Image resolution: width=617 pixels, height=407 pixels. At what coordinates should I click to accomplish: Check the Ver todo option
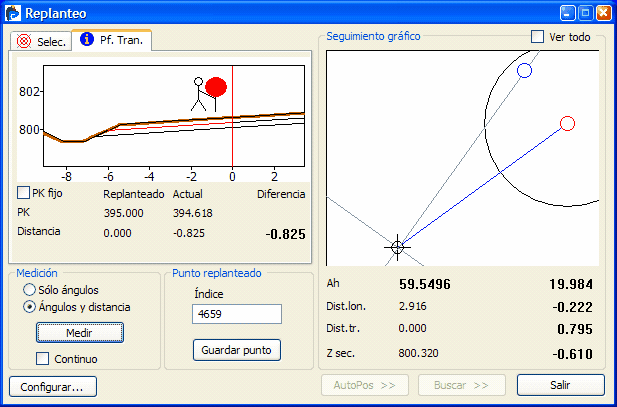click(x=538, y=37)
